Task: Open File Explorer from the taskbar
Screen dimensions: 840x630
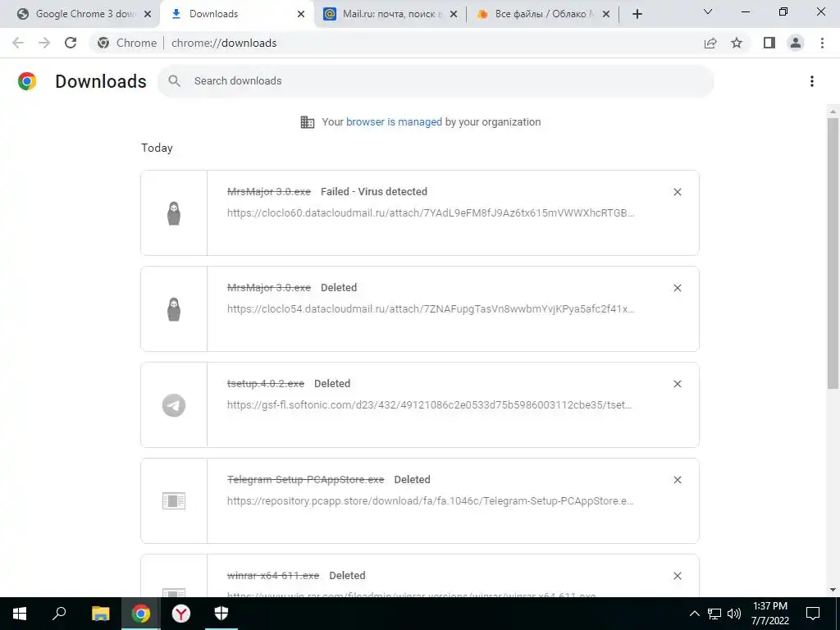Action: point(100,614)
